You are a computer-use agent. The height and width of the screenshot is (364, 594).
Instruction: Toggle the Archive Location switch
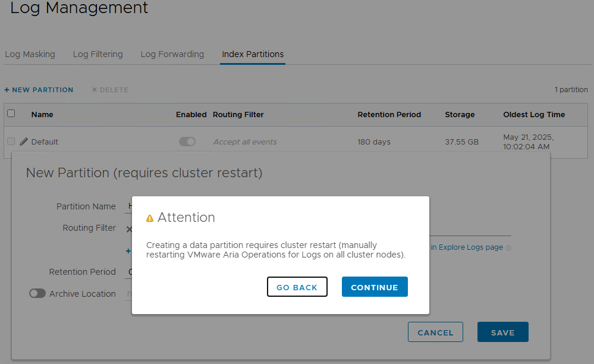click(x=37, y=293)
